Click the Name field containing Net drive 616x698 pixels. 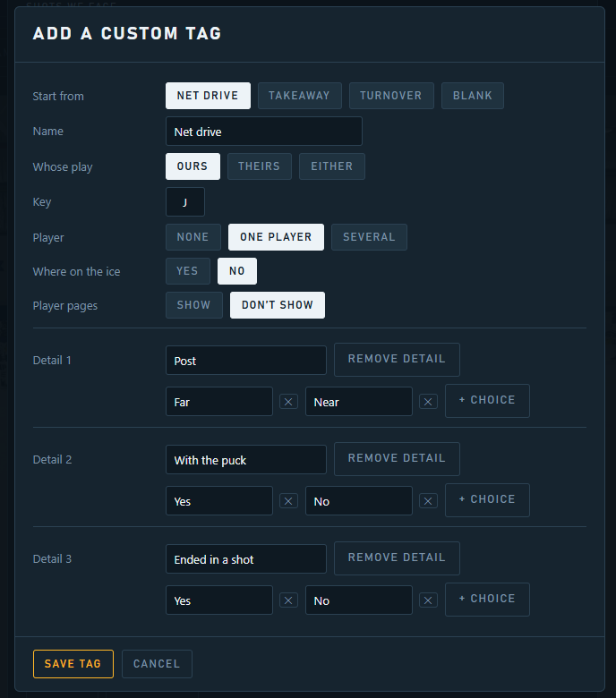tap(264, 132)
